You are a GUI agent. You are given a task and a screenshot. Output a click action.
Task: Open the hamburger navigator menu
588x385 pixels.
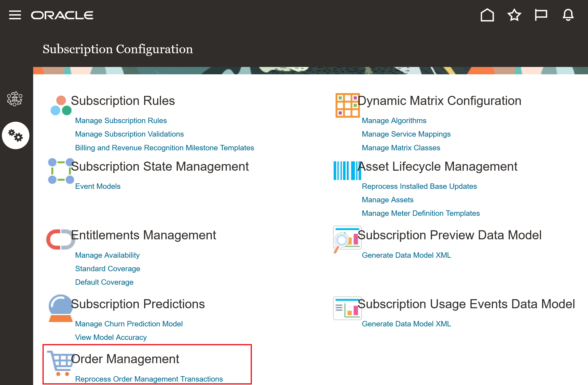[15, 15]
